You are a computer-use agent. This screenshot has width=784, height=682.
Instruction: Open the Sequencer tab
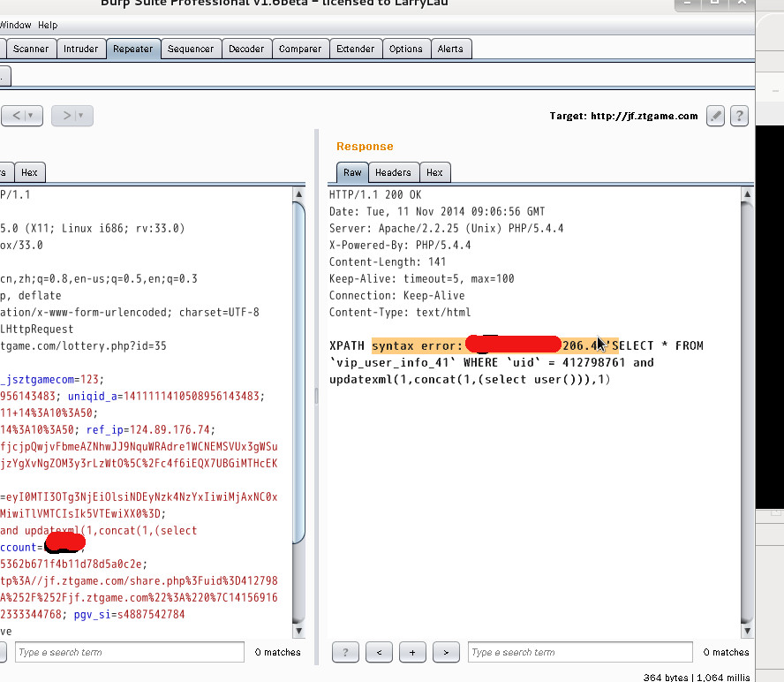[x=191, y=49]
